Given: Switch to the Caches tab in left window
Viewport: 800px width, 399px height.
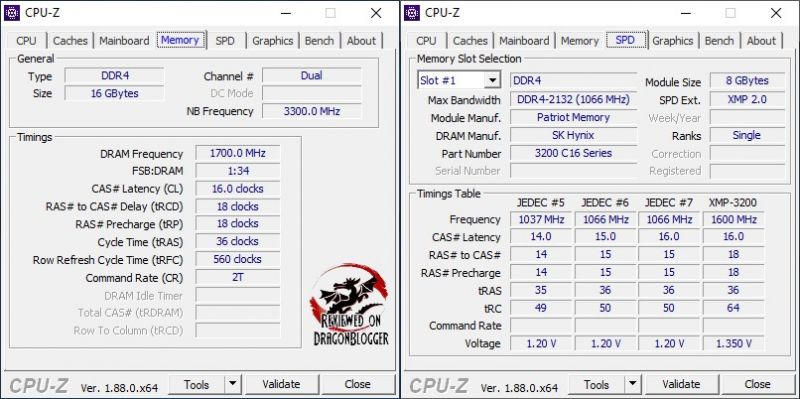Looking at the screenshot, I should [x=70, y=41].
